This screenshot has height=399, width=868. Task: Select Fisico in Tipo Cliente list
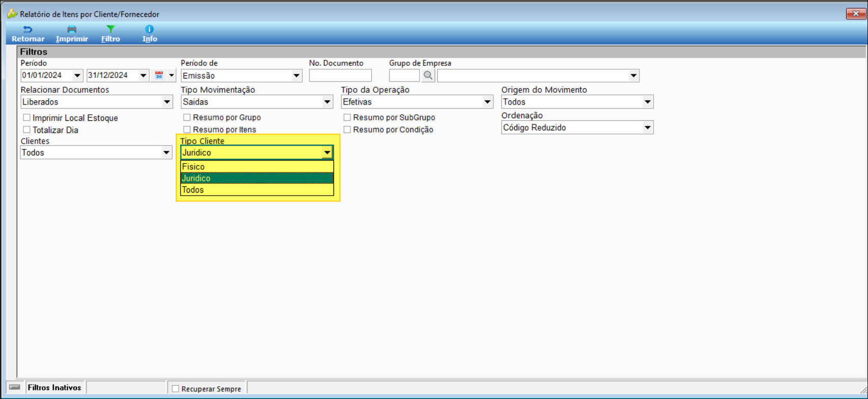[x=257, y=167]
